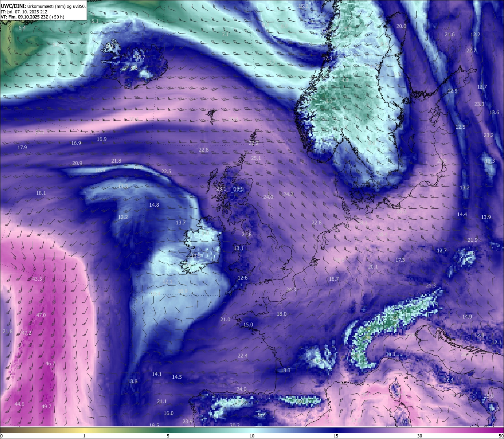This screenshot has height=439, width=504.
Task: Click the 18.7 value on the map
Action: [334, 279]
